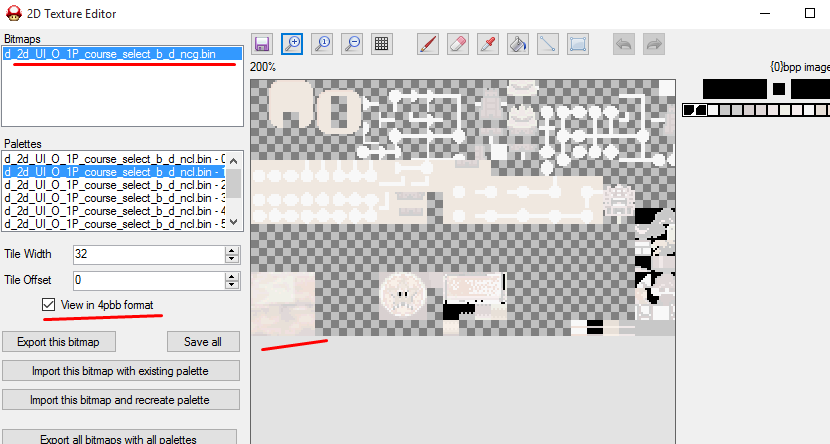Click inside the Tile Width input field
This screenshot has height=444, width=830.
(x=146, y=254)
